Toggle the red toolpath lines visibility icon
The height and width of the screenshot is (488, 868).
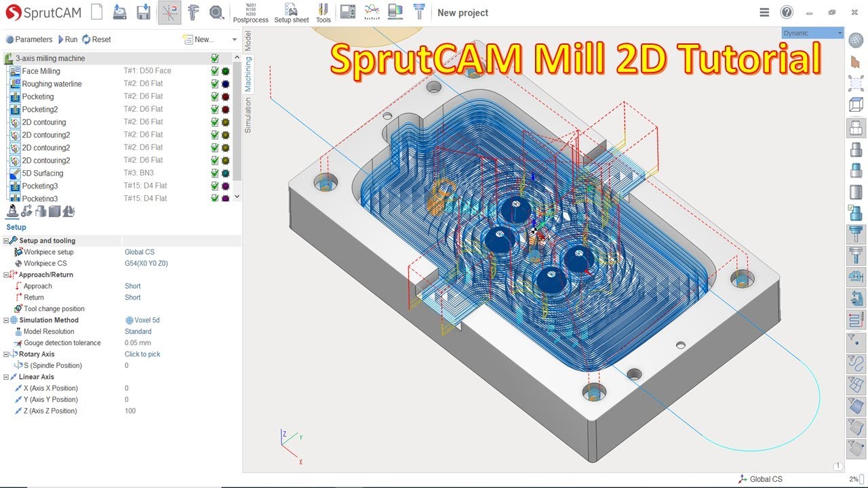click(x=856, y=319)
